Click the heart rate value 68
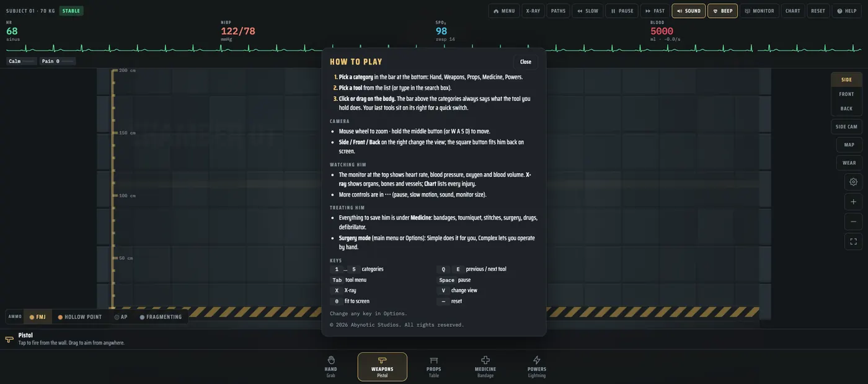This screenshot has height=384, width=868. click(12, 31)
